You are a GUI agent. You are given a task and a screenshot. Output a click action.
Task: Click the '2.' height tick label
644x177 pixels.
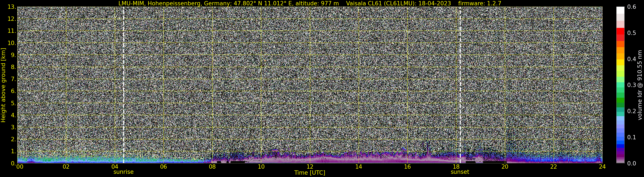(x=13, y=139)
